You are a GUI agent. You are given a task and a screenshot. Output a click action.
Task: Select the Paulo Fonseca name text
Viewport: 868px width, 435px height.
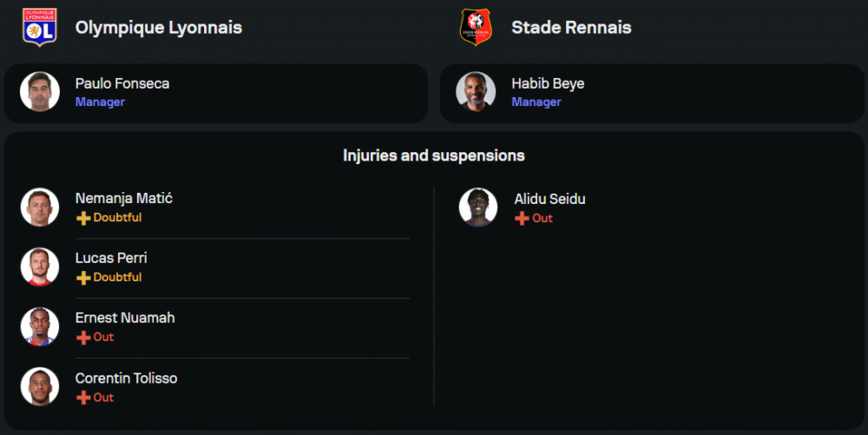[x=122, y=83]
